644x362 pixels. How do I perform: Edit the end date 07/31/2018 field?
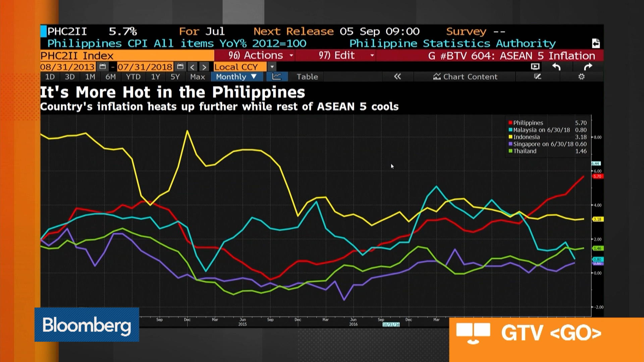[145, 67]
